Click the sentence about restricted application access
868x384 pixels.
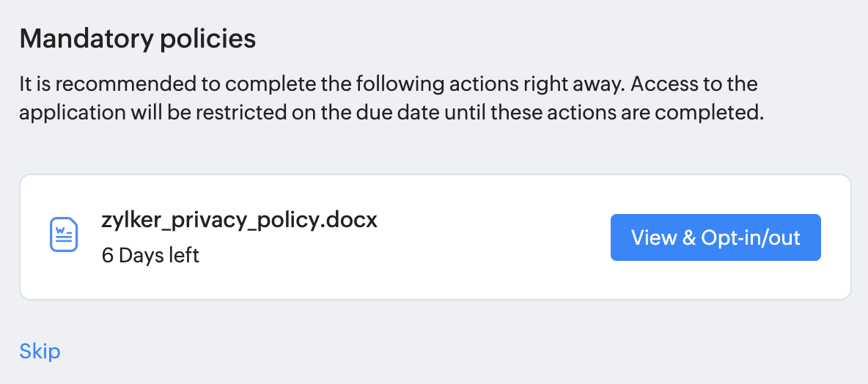pos(391,114)
